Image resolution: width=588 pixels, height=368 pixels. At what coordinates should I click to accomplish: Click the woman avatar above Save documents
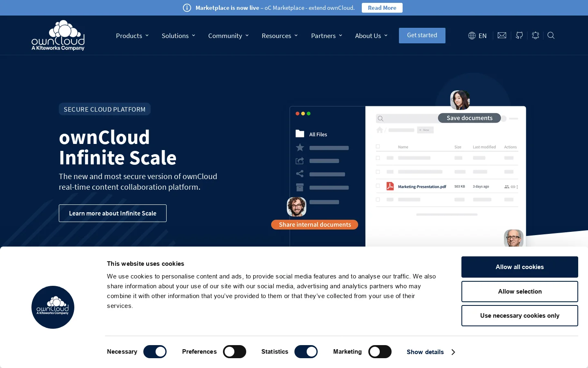point(460,100)
